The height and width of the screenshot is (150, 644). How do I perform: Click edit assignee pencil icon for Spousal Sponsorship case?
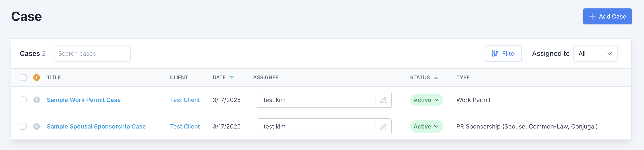click(x=384, y=127)
